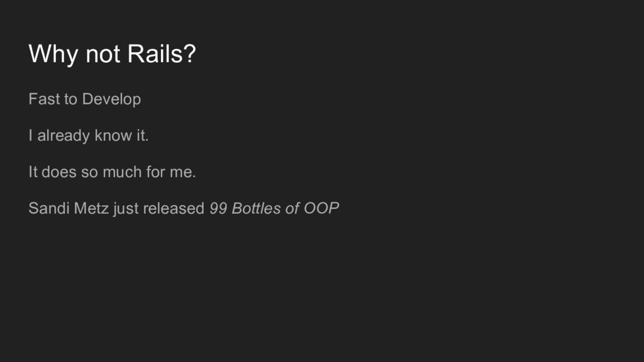Click the number "99" in the book title

tap(218, 209)
